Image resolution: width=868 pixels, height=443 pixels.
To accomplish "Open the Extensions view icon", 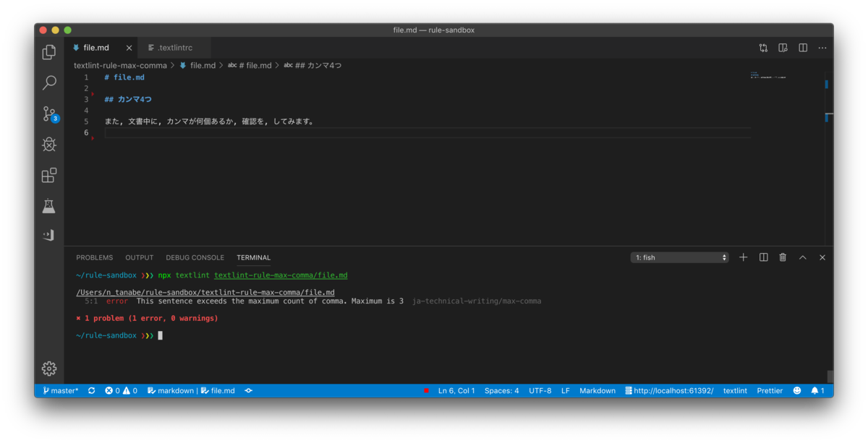I will click(49, 176).
